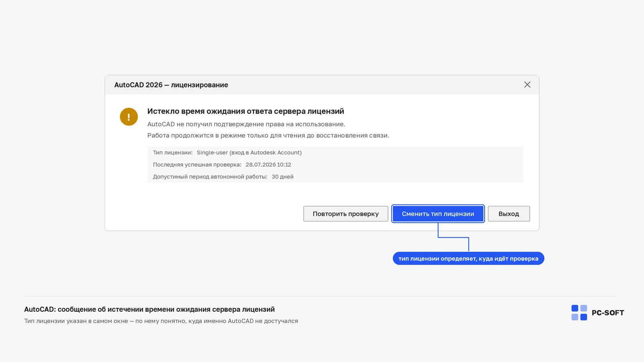Click the "PC-SOFT" brand name
Viewport: 644px width, 362px height.
pos(608,313)
